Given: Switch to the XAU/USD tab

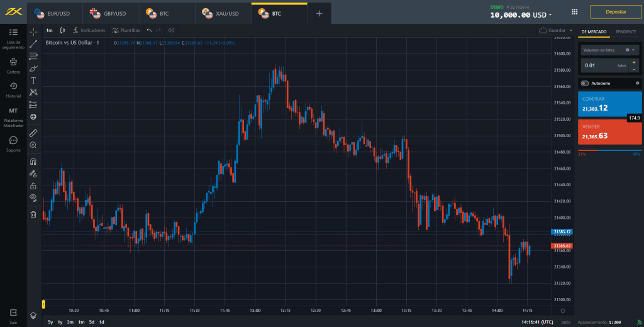Looking at the screenshot, I should click(x=223, y=13).
